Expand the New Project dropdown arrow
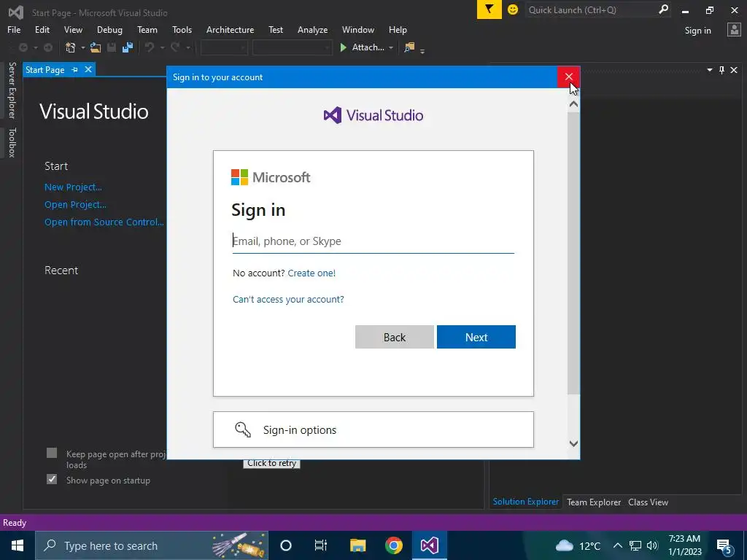The height and width of the screenshot is (560, 747). (82, 47)
